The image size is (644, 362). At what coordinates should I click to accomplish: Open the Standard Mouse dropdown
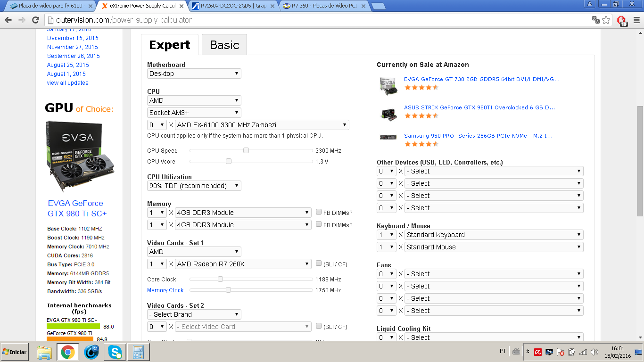[494, 247]
